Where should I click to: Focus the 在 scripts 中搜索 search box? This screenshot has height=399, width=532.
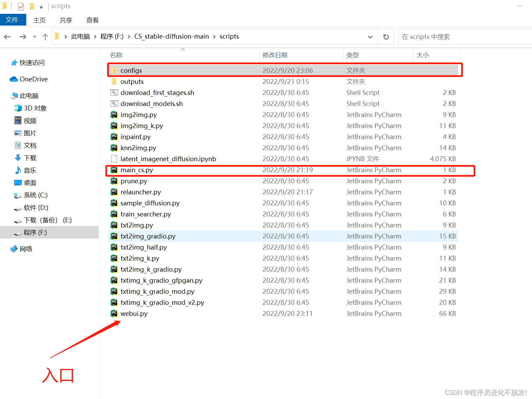point(465,37)
